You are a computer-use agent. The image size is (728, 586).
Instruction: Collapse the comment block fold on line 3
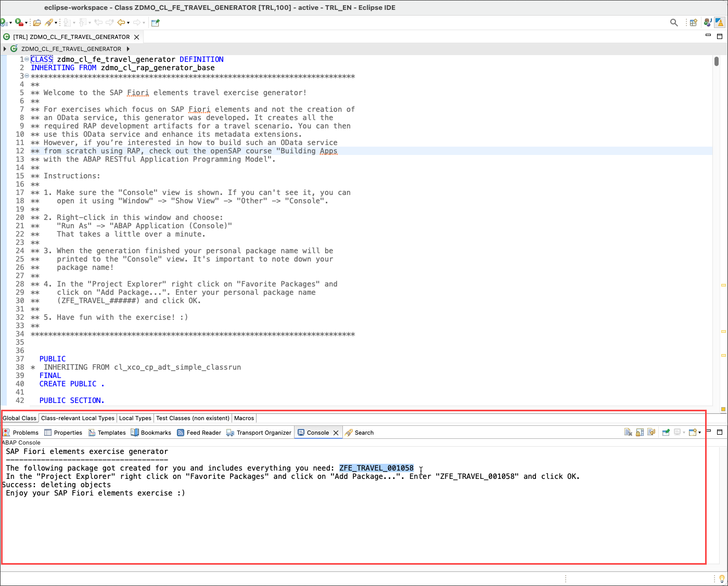27,76
